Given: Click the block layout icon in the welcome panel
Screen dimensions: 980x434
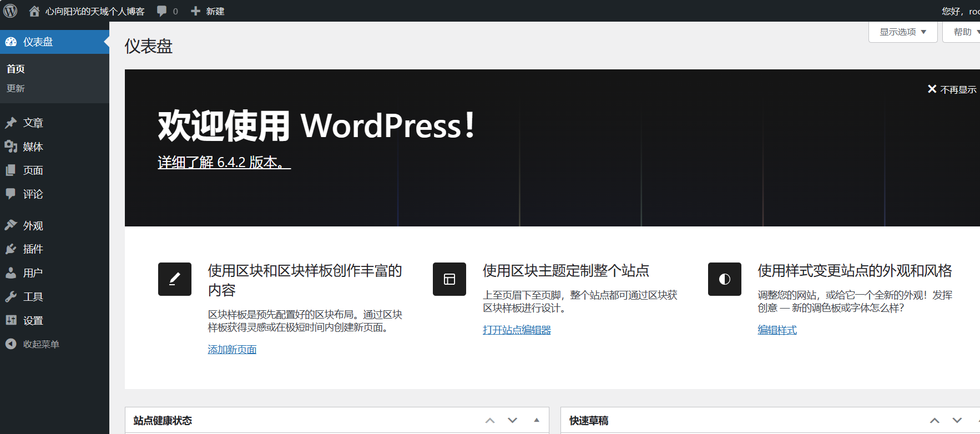Looking at the screenshot, I should click(x=449, y=279).
